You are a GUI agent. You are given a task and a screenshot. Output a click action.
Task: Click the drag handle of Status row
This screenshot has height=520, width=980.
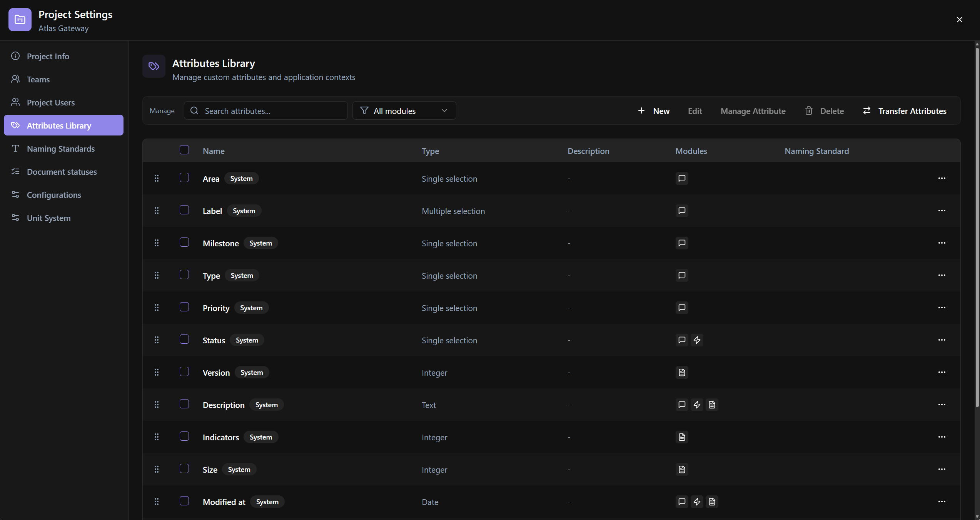tap(157, 340)
